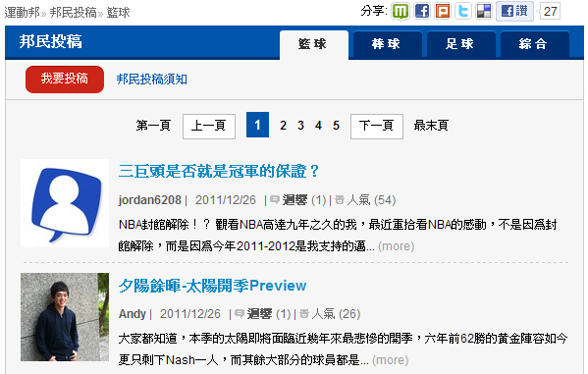588x374 pixels.
Task: Click (more) on the 太陽開季 article excerpt
Action: [x=390, y=360]
